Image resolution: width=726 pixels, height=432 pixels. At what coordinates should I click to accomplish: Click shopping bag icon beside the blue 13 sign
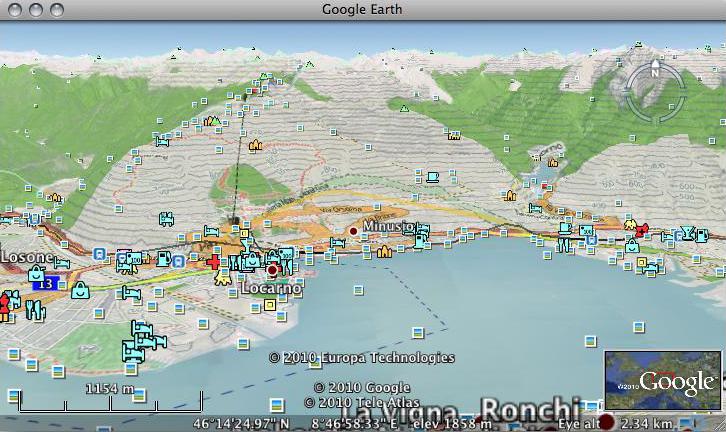tap(36, 274)
